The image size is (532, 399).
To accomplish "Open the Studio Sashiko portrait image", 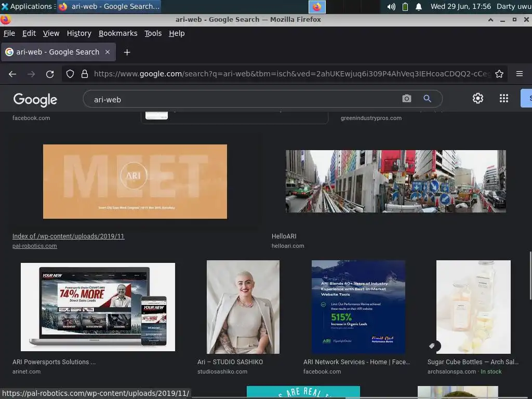I will point(243,307).
